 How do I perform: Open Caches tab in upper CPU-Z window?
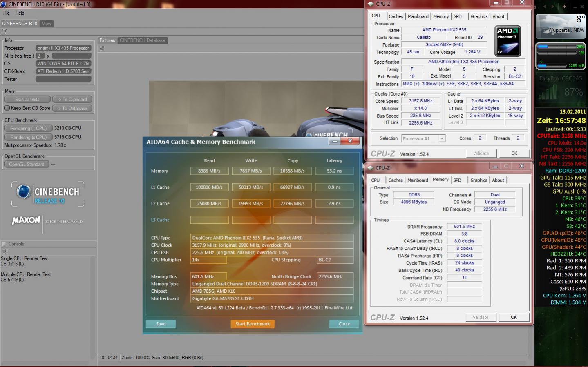click(x=396, y=16)
